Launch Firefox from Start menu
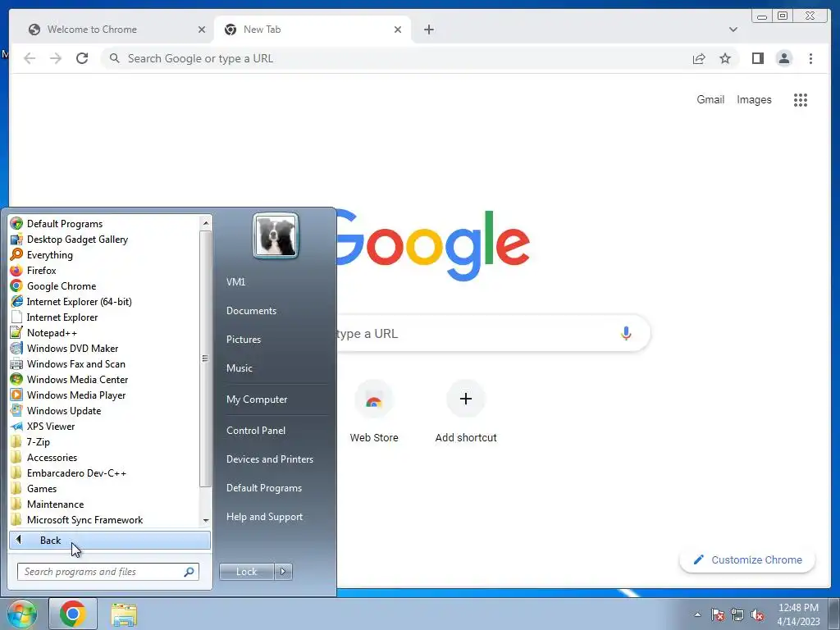Viewport: 840px width, 630px height. coord(41,271)
